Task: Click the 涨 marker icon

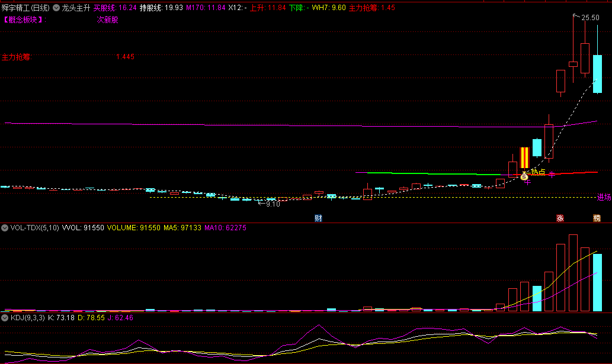Action: pyautogui.click(x=560, y=218)
